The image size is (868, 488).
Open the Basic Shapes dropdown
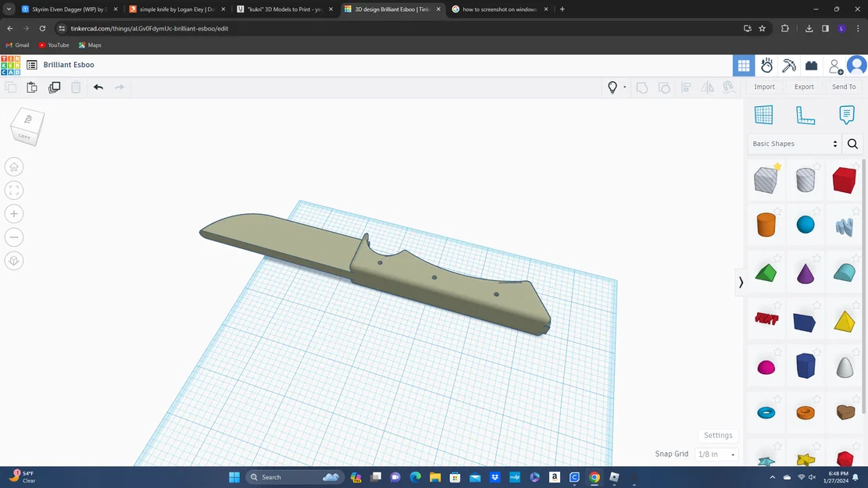tap(795, 144)
